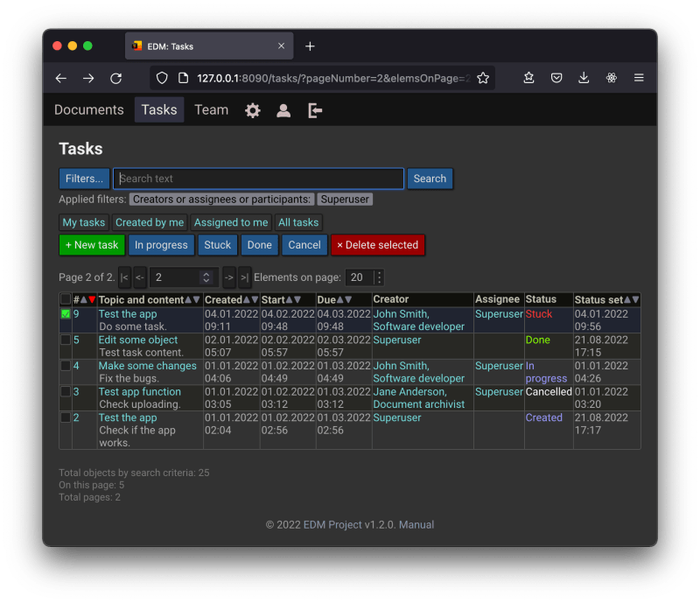Screen dimensions: 700x603
Task: Click the logout icon in navigation bar
Action: coord(315,110)
